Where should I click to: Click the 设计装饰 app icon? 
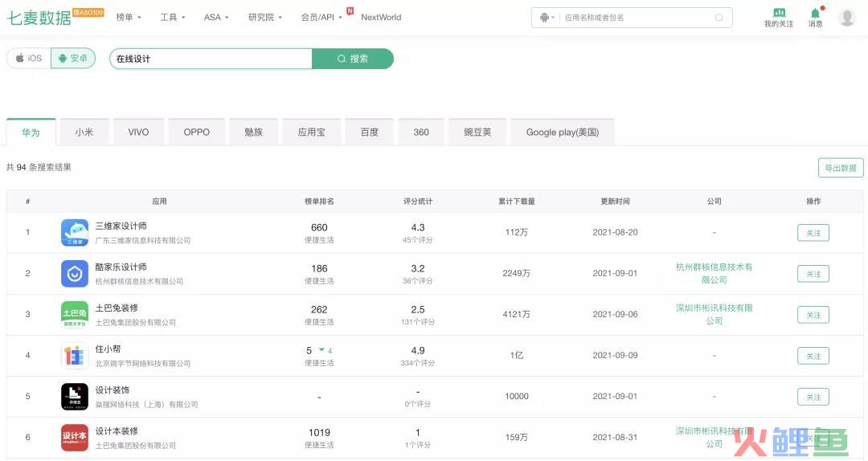[x=74, y=396]
